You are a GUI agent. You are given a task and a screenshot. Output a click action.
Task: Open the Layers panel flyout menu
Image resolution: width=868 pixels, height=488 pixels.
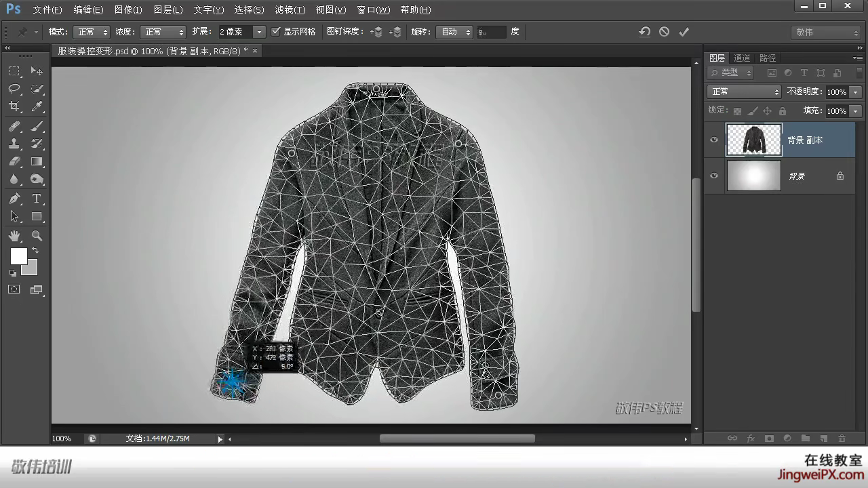click(857, 58)
